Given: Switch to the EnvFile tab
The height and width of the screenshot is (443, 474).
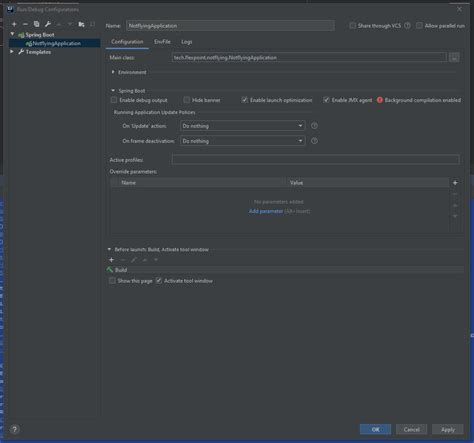Looking at the screenshot, I should click(162, 42).
